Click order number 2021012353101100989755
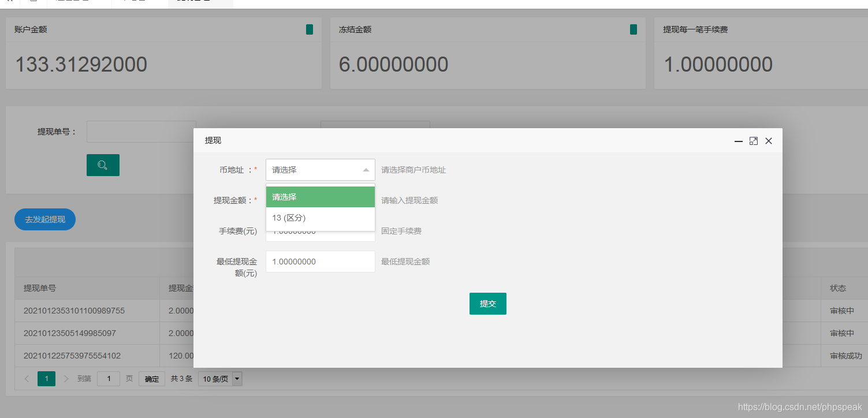 pyautogui.click(x=74, y=311)
